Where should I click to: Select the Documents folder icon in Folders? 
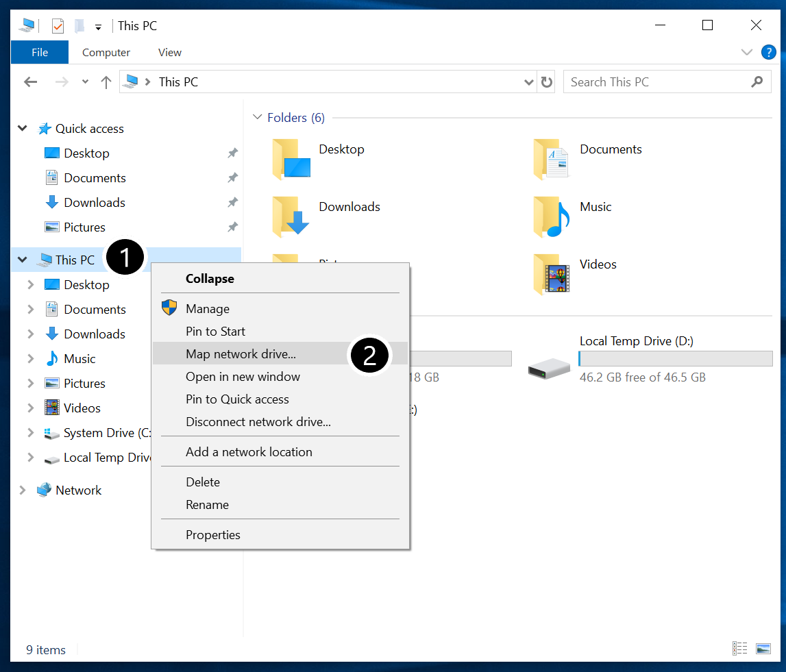[552, 160]
